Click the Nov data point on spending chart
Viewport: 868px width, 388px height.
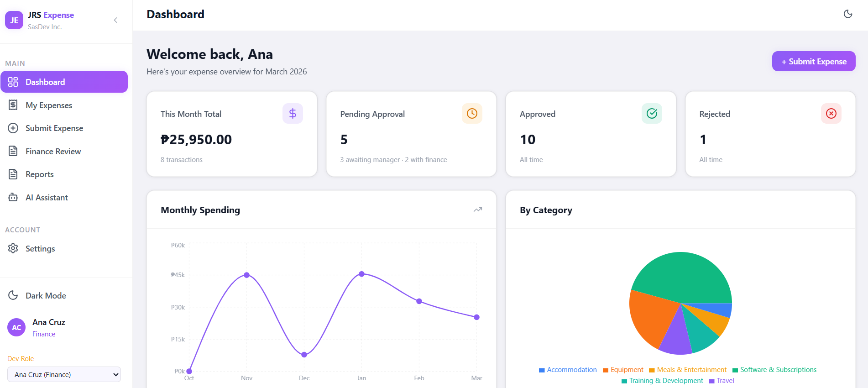tap(246, 275)
